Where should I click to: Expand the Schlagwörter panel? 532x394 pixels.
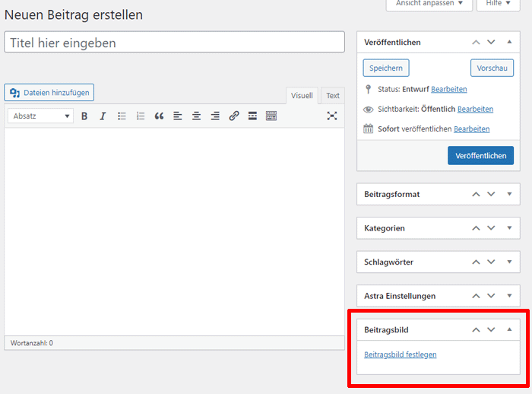(509, 262)
